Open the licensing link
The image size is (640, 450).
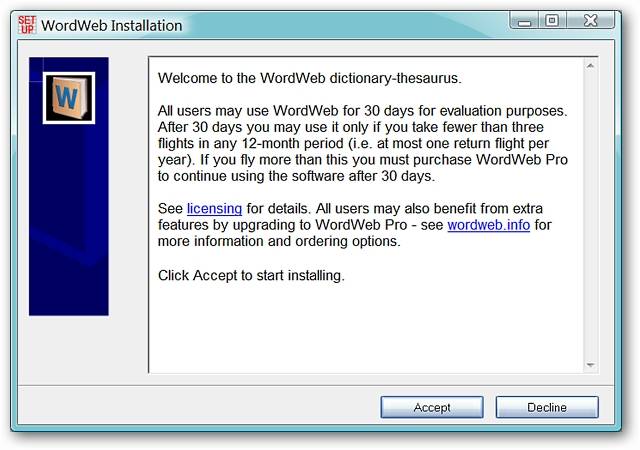(x=214, y=209)
